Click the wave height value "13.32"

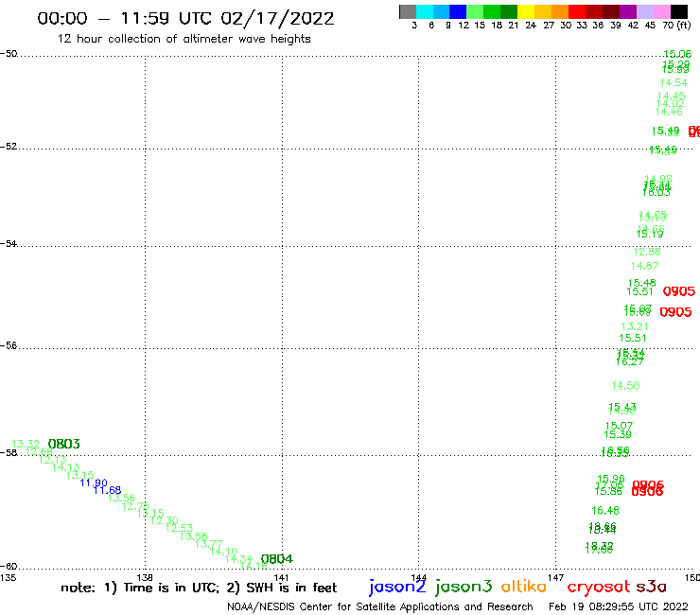coord(26,444)
